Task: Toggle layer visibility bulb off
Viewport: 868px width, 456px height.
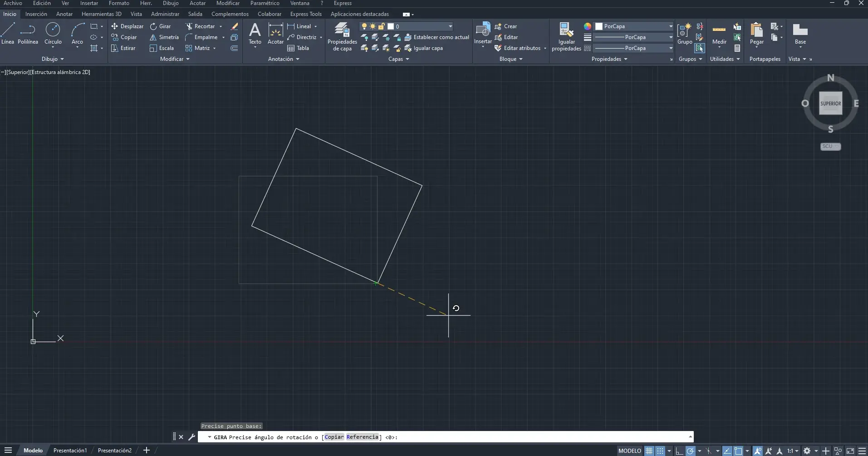Action: tap(365, 26)
